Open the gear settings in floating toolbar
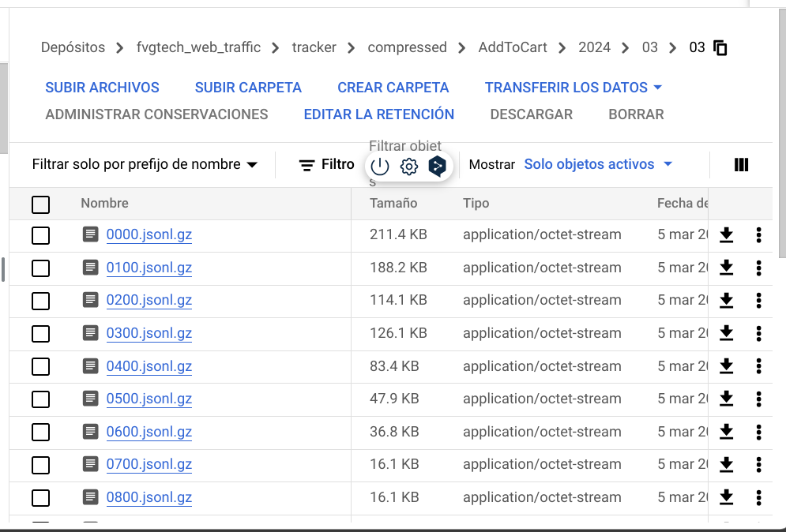The width and height of the screenshot is (786, 532). (409, 166)
